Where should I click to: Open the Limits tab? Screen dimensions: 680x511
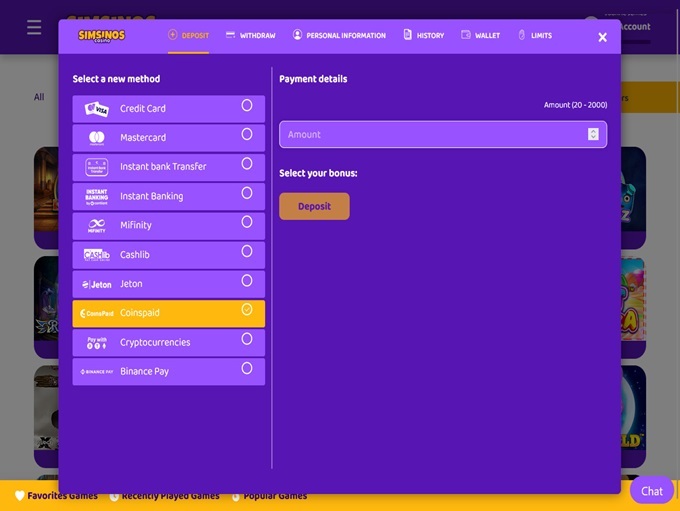pos(534,35)
